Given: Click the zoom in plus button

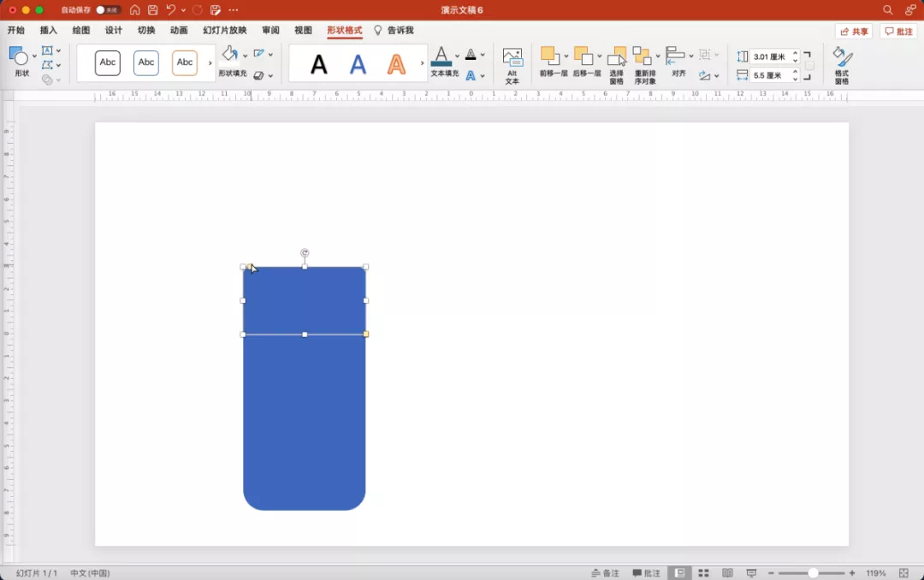Looking at the screenshot, I should [x=852, y=573].
